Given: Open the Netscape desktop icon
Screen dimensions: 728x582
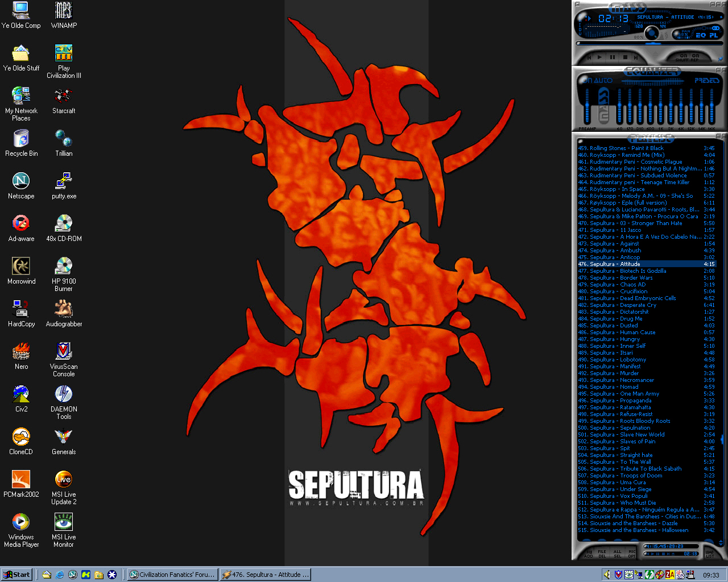Looking at the screenshot, I should tap(21, 185).
